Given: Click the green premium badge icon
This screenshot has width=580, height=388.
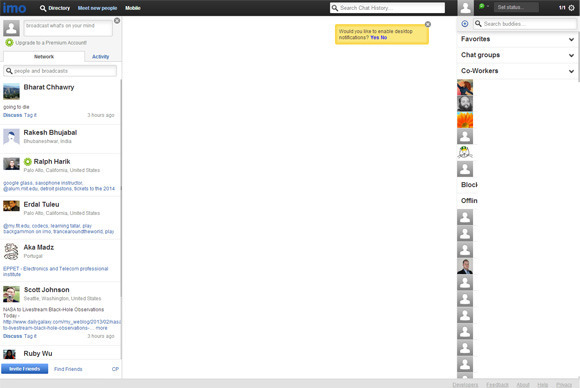Looking at the screenshot, I should (9, 43).
